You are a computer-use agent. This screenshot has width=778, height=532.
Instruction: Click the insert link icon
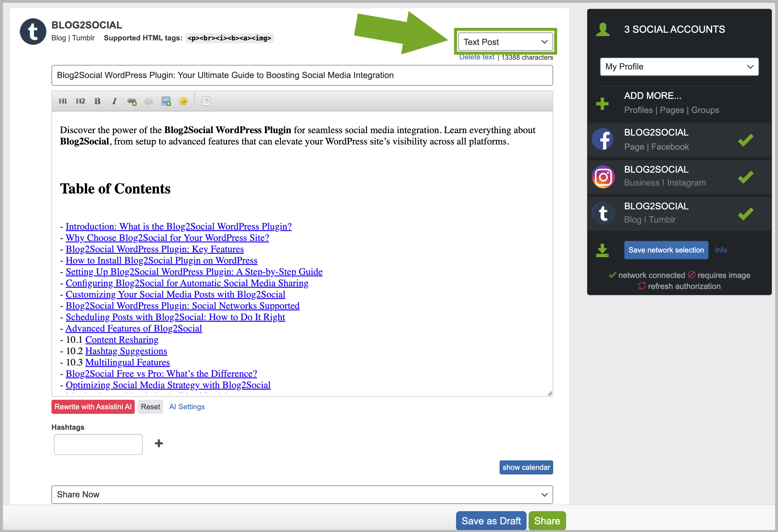click(132, 101)
